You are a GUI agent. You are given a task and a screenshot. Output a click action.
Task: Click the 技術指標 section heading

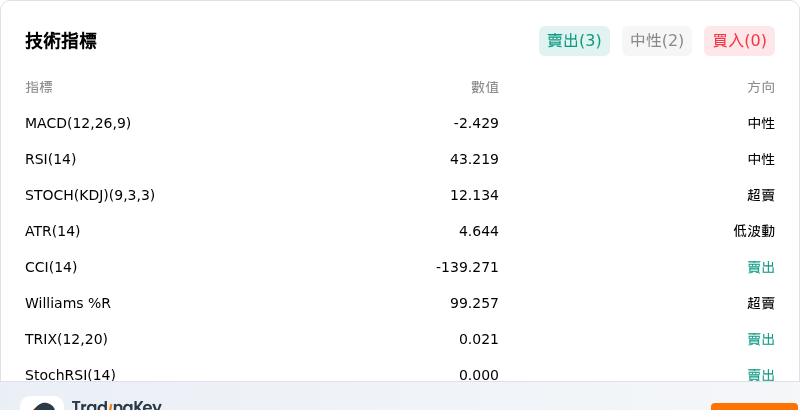pos(61,41)
